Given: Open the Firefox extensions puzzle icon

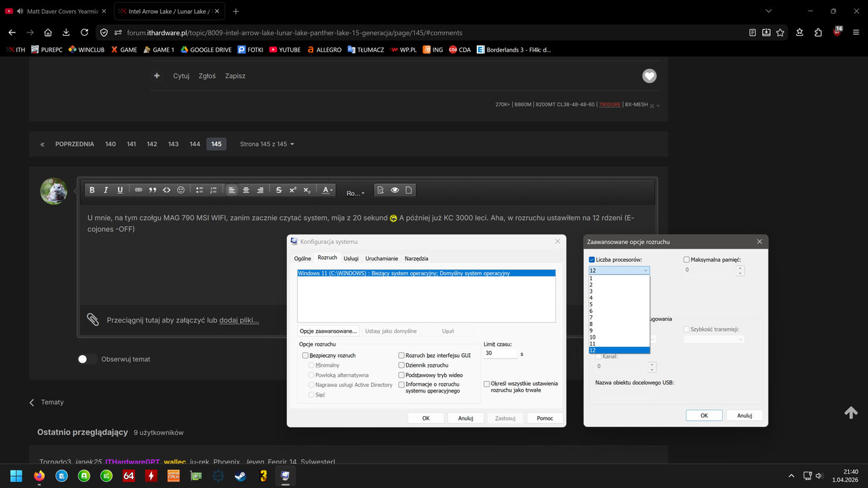Looking at the screenshot, I should [818, 33].
